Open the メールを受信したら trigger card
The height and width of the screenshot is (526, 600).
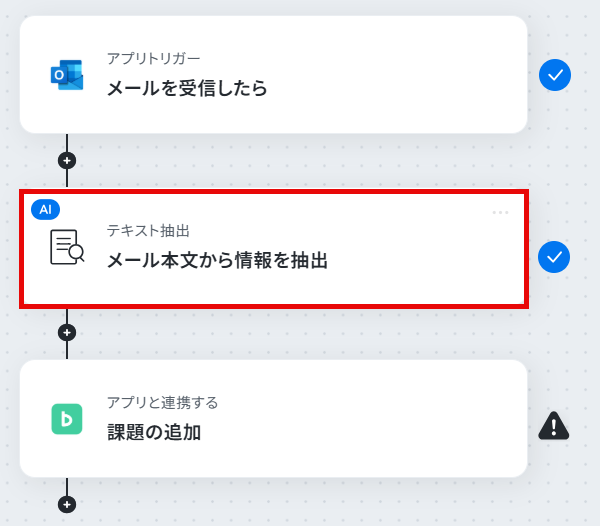[274, 75]
